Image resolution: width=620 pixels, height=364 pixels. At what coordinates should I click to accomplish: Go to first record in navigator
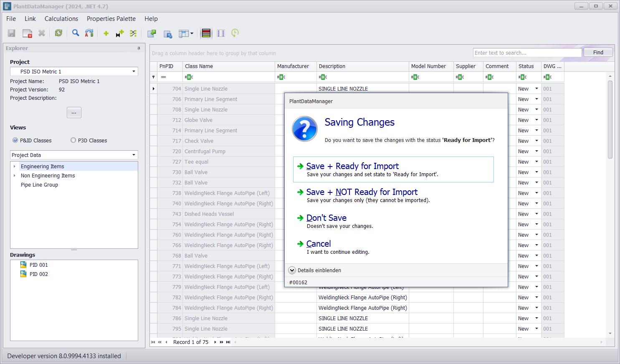(153, 342)
